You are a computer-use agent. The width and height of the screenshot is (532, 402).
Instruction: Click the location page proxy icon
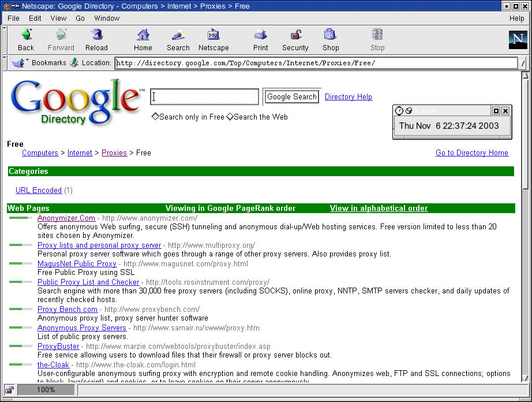pos(74,62)
